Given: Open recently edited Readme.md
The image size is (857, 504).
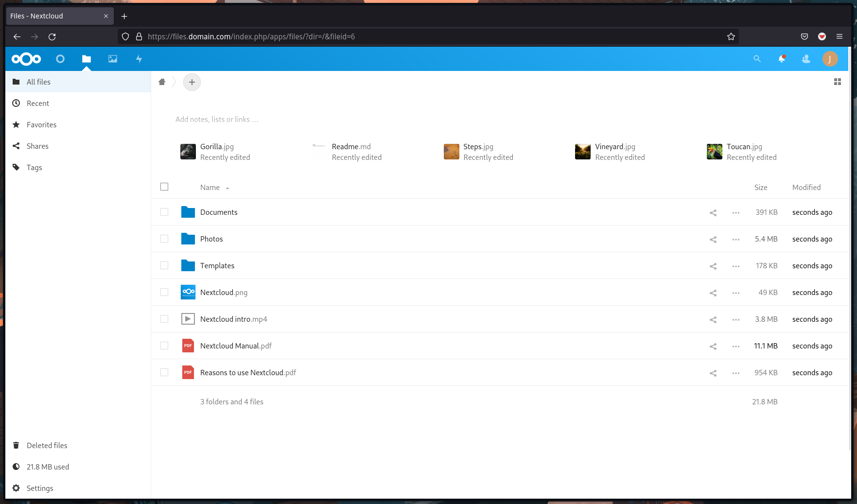Looking at the screenshot, I should [x=347, y=152].
